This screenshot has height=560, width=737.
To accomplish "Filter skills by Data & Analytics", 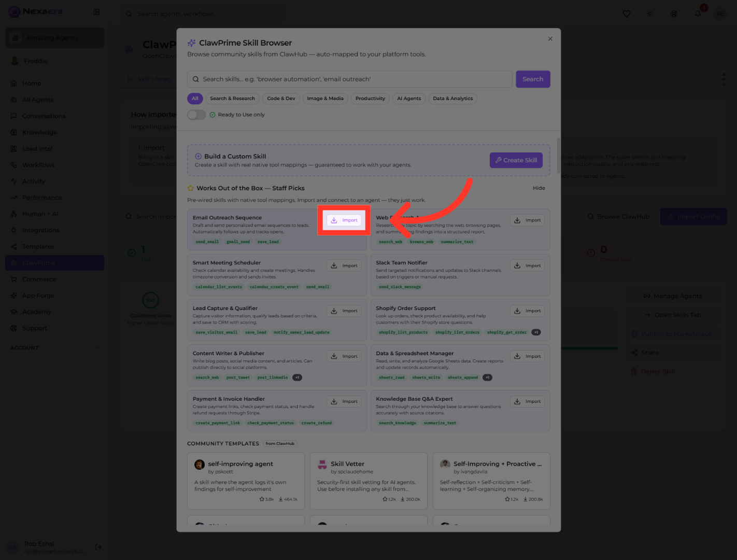I will coord(453,99).
